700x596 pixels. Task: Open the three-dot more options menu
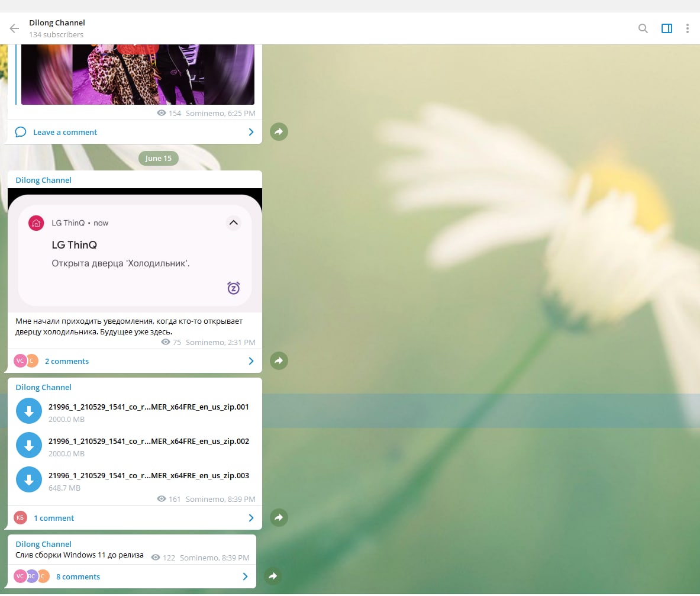(x=687, y=28)
